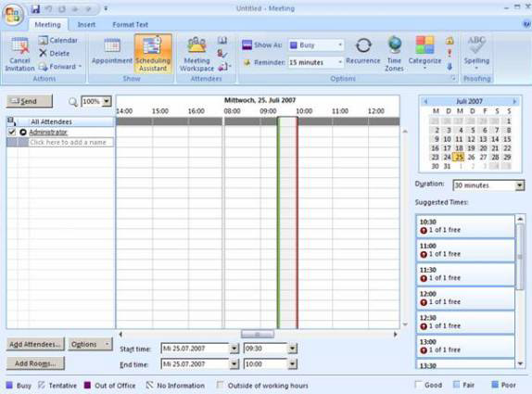Image resolution: width=532 pixels, height=394 pixels.
Task: Expand the Options button dropdown
Action: (x=108, y=345)
